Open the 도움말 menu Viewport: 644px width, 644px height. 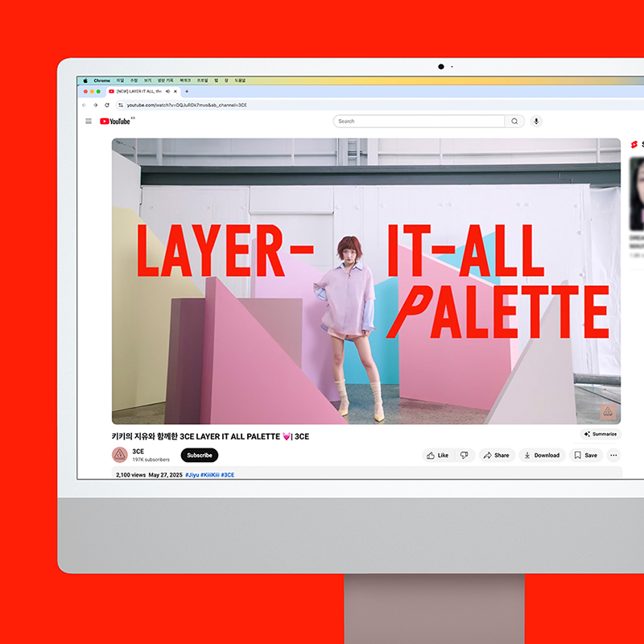point(240,80)
